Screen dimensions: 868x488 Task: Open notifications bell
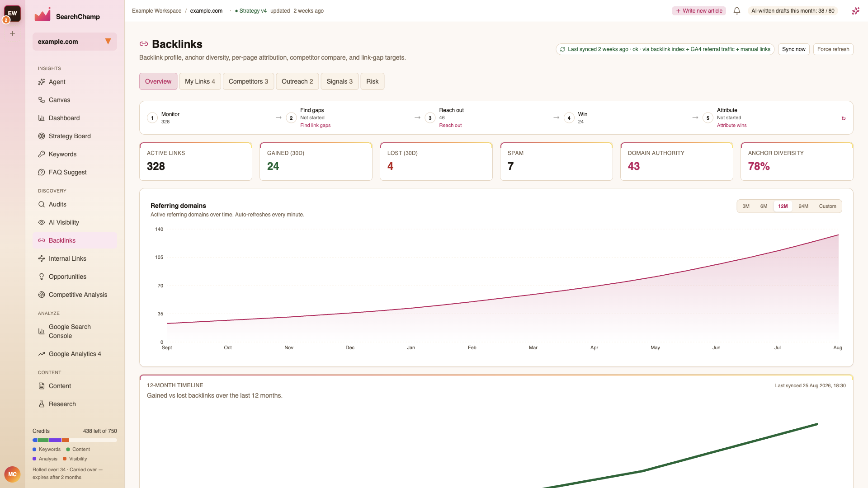(737, 11)
